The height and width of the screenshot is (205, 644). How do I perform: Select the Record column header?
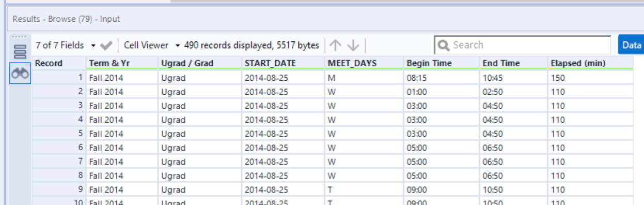(x=59, y=64)
